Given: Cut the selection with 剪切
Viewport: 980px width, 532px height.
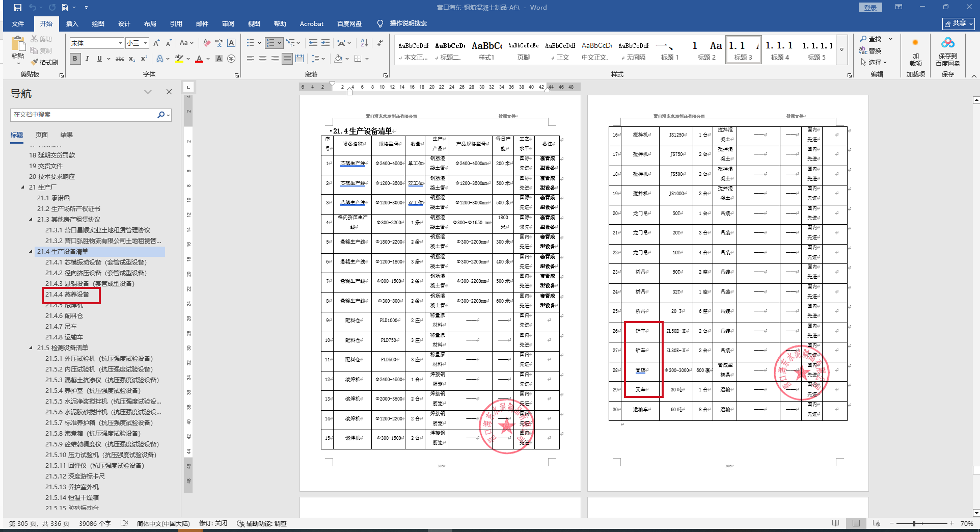Looking at the screenshot, I should [x=41, y=39].
